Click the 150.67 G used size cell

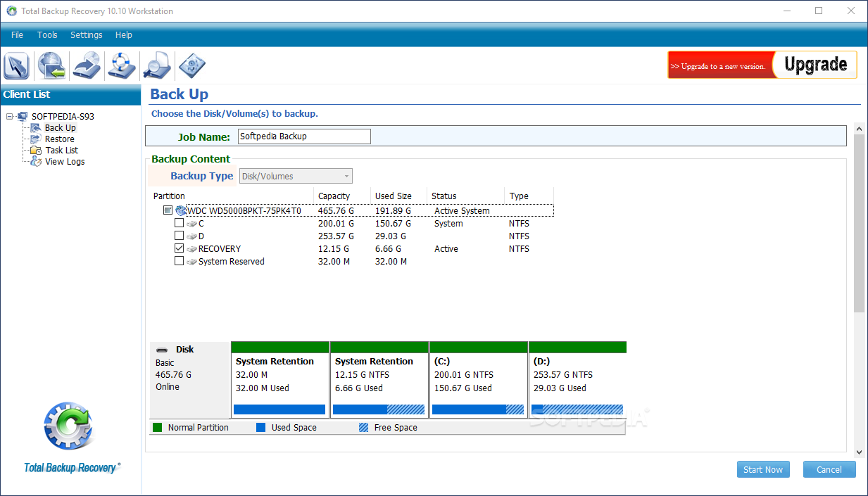click(x=393, y=224)
